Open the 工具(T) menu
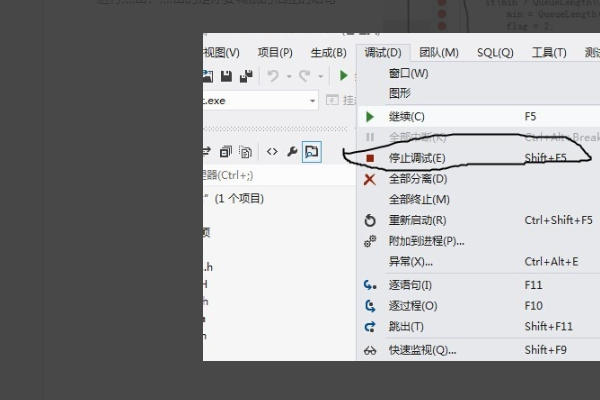 pyautogui.click(x=549, y=52)
